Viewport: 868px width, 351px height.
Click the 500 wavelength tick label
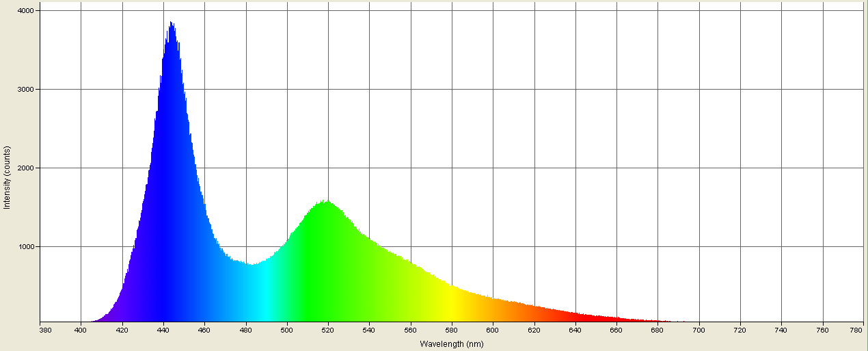click(287, 330)
